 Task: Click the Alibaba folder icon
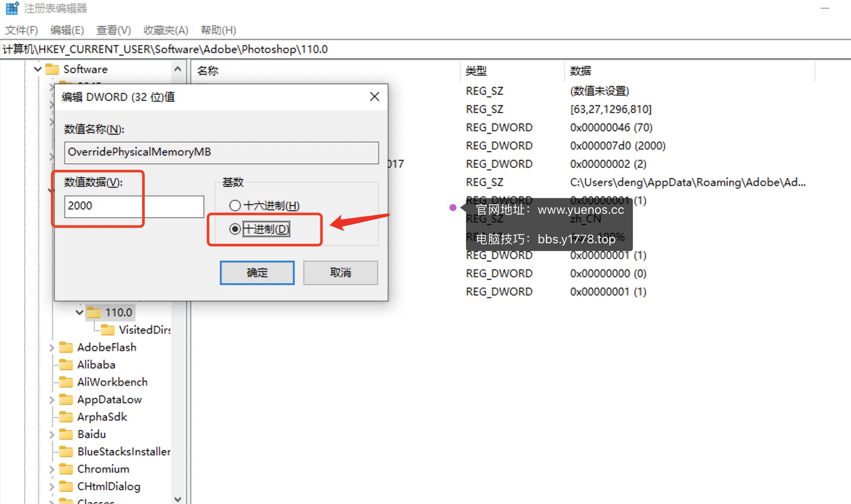coord(66,365)
